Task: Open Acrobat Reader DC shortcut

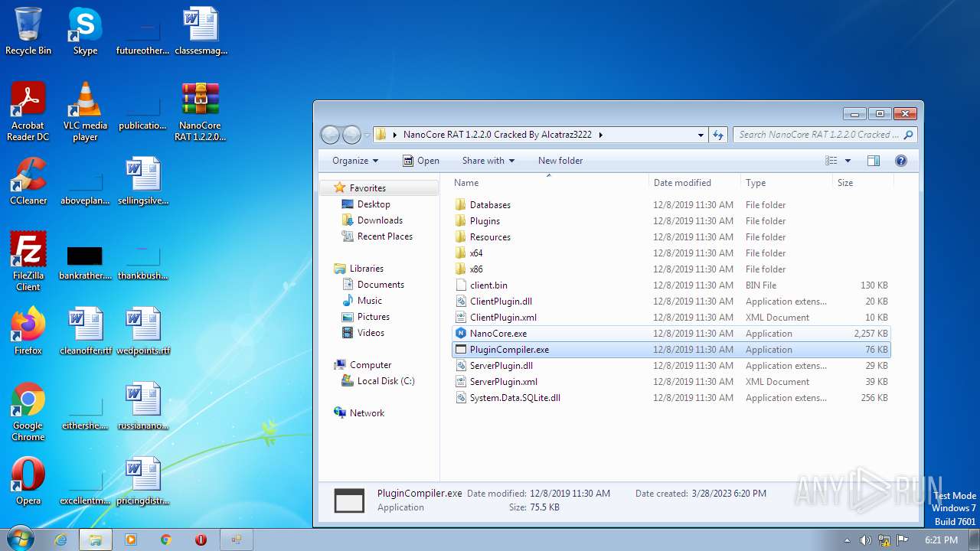Action: coord(28,112)
